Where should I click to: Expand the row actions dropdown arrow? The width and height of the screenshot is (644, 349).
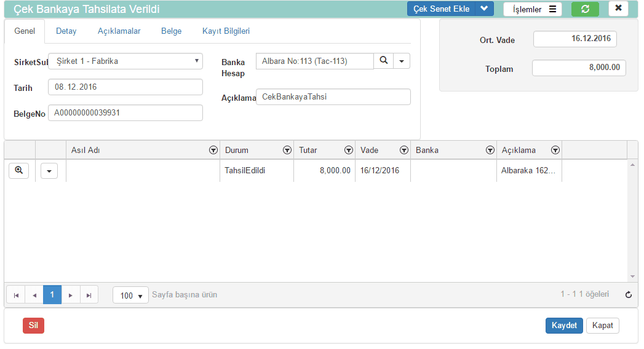coord(49,171)
